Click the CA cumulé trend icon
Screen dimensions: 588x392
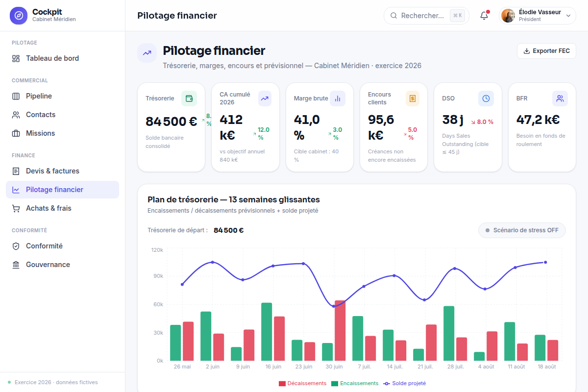[x=265, y=98]
